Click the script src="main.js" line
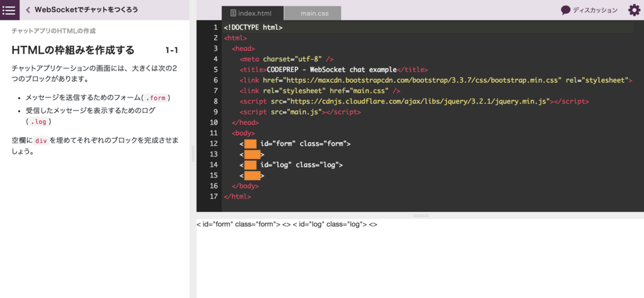The width and height of the screenshot is (644, 298). pos(300,112)
